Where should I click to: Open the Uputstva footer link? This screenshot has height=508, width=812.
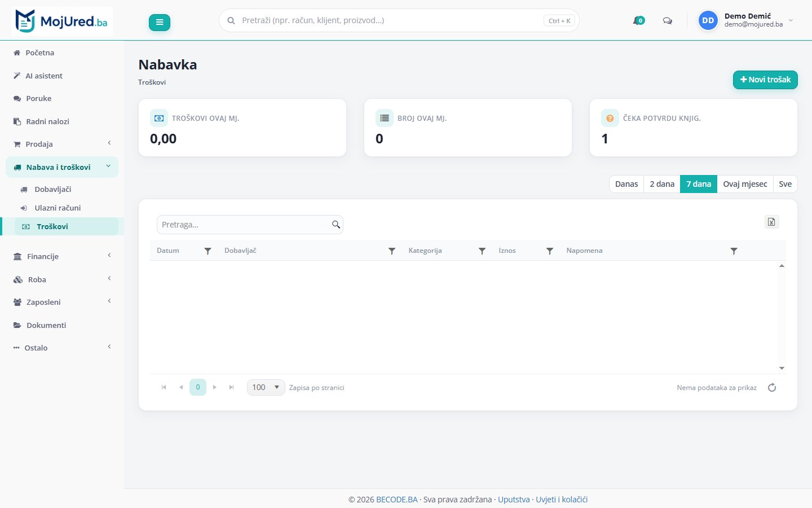click(514, 500)
